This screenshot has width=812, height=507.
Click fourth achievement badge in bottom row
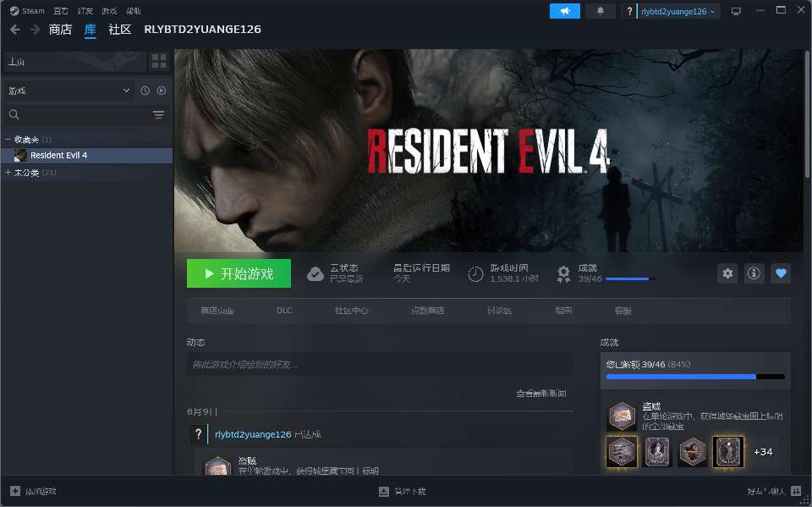tap(728, 451)
